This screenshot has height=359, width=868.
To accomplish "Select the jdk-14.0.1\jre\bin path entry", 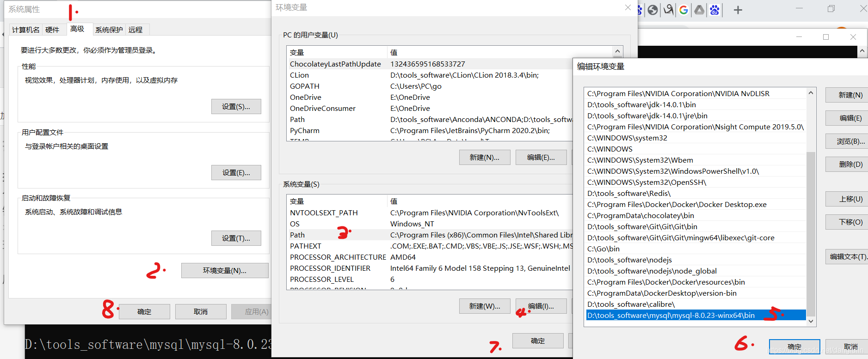I will tap(696, 116).
